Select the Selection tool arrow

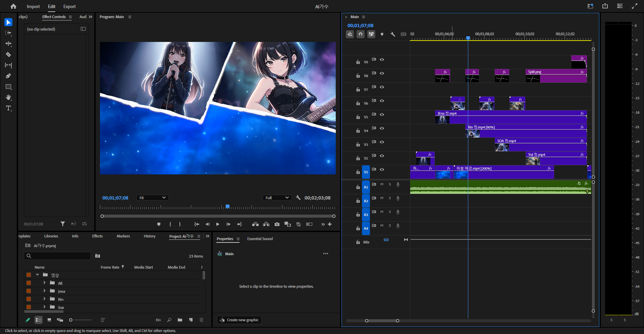[8, 22]
